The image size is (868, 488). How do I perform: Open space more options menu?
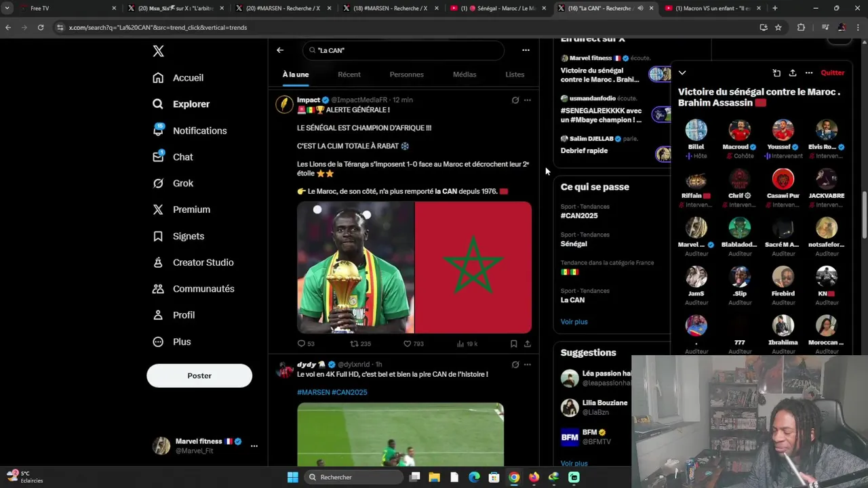point(809,73)
